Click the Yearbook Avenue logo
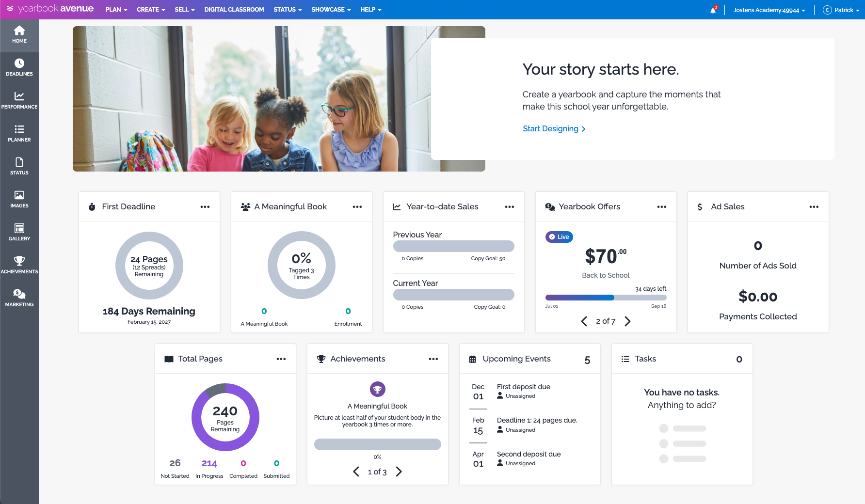The height and width of the screenshot is (504, 865). [x=50, y=9]
